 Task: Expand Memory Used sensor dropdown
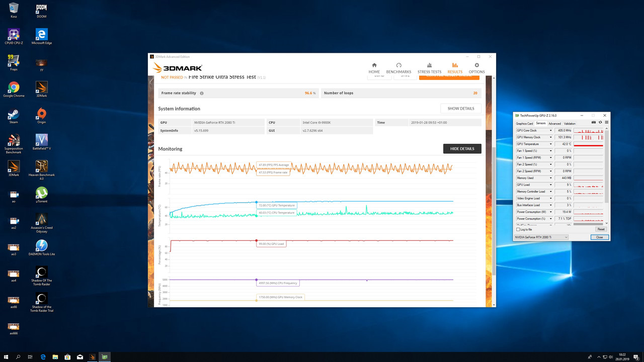click(551, 178)
